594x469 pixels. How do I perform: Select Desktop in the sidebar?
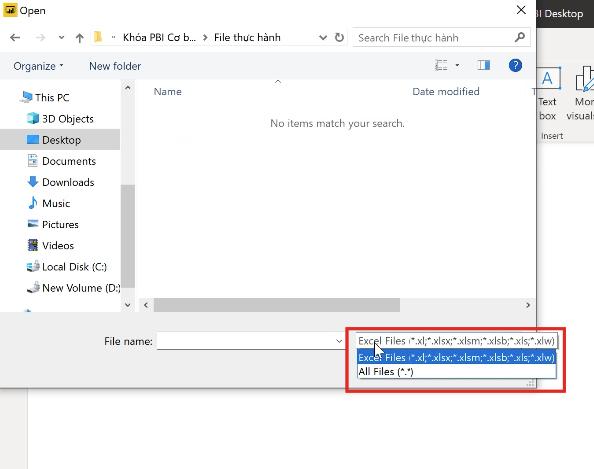coord(61,140)
